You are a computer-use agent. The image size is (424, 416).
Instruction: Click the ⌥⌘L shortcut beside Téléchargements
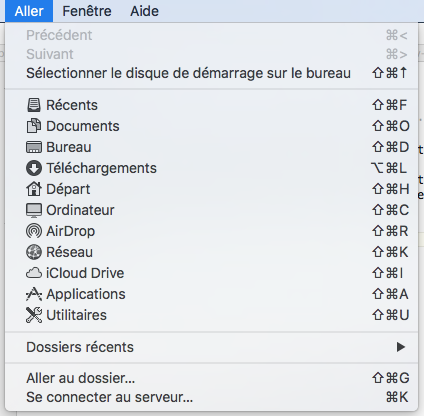pyautogui.click(x=389, y=168)
